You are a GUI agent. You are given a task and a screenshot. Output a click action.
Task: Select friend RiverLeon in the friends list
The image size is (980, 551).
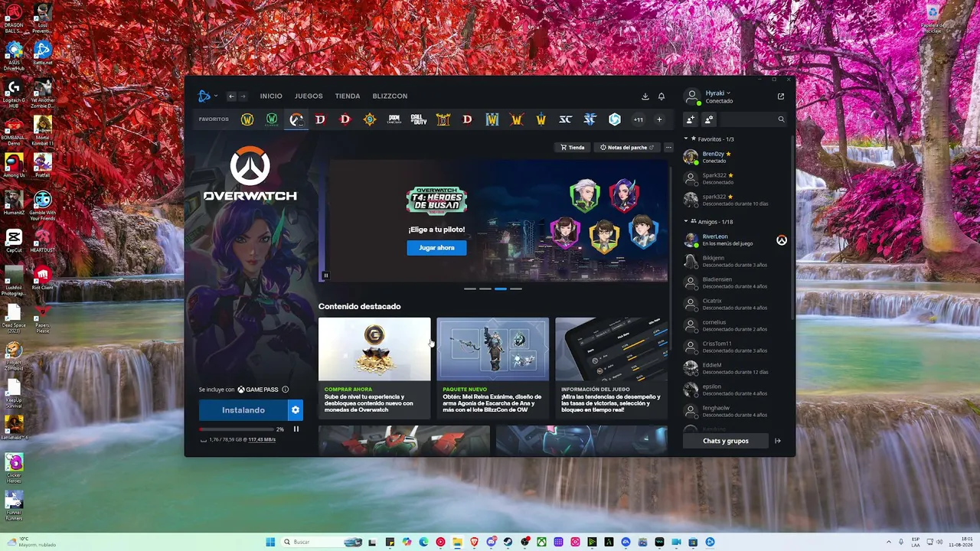click(x=735, y=240)
